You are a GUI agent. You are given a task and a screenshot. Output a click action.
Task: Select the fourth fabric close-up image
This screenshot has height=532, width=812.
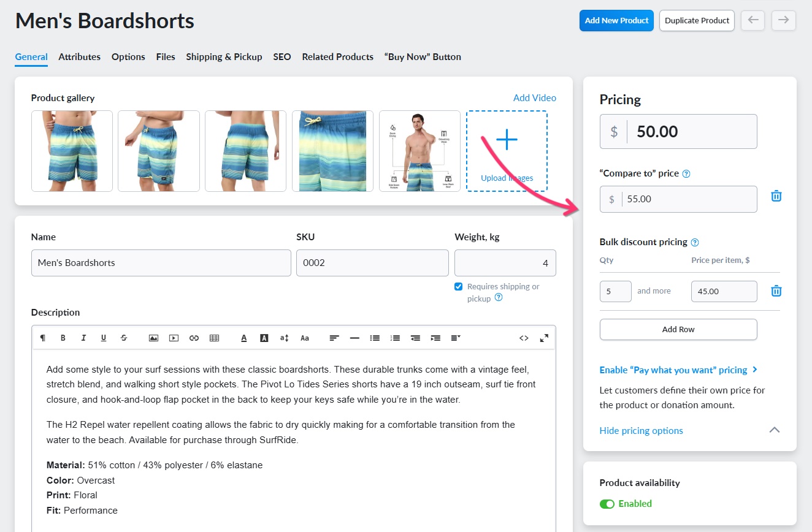pos(332,151)
